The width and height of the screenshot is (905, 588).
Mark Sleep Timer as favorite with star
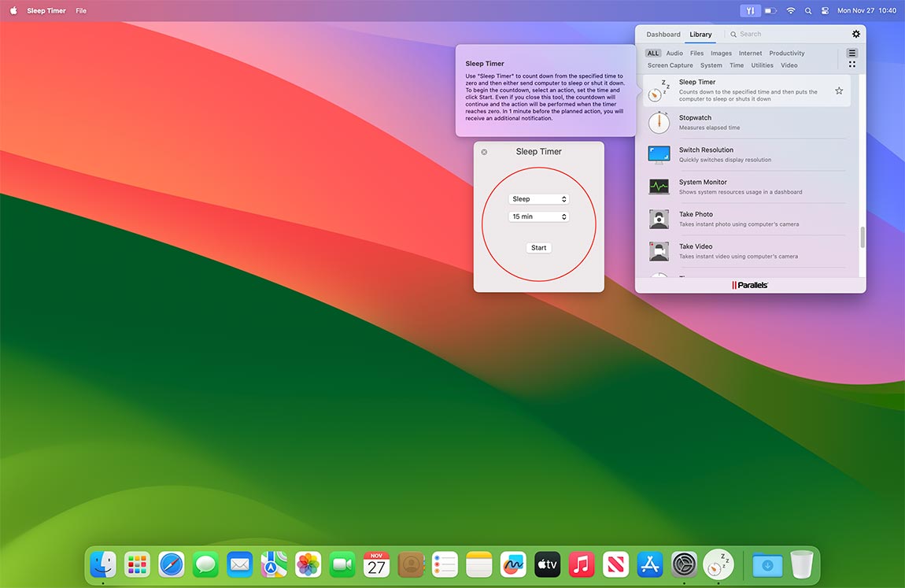pyautogui.click(x=839, y=91)
